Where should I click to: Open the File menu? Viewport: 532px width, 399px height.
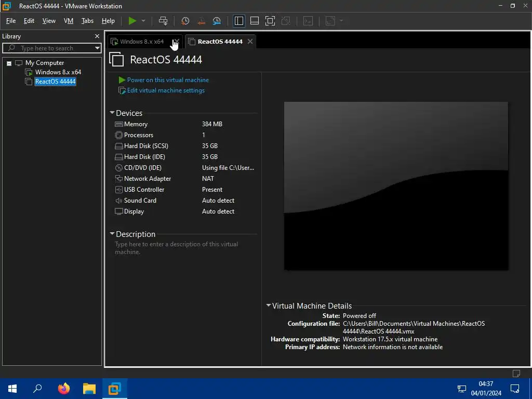tap(11, 21)
